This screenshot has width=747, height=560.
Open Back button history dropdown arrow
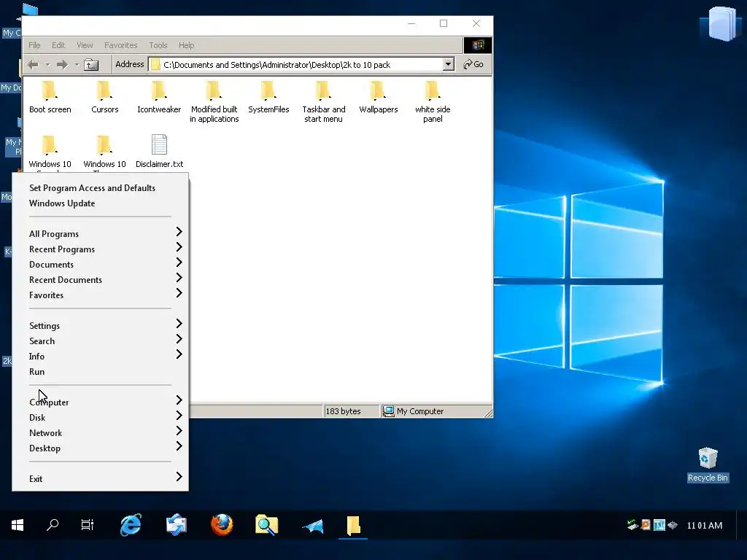coord(47,64)
